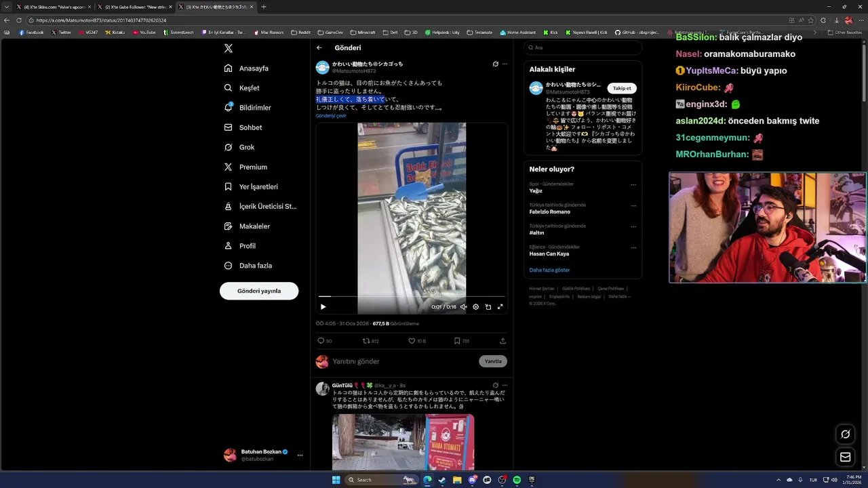
Task: Open options for Hasan Can Kaya trend
Action: pos(633,247)
